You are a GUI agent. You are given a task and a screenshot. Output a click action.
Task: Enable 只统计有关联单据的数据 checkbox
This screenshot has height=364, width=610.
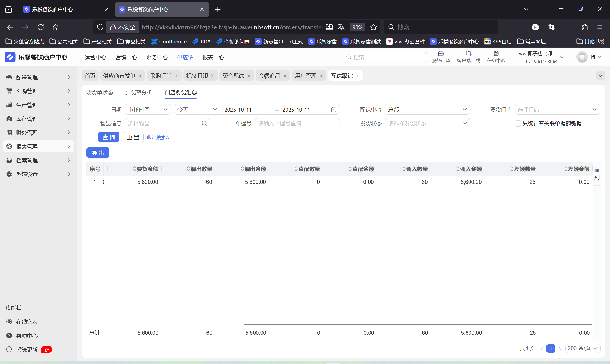(x=518, y=123)
